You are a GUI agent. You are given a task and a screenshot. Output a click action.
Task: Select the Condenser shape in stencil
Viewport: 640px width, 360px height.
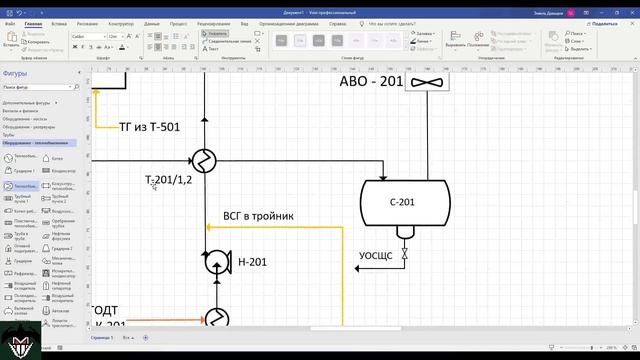(x=59, y=171)
